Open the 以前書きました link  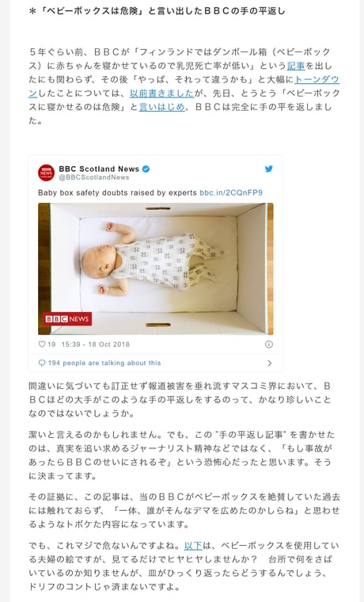[x=161, y=93]
